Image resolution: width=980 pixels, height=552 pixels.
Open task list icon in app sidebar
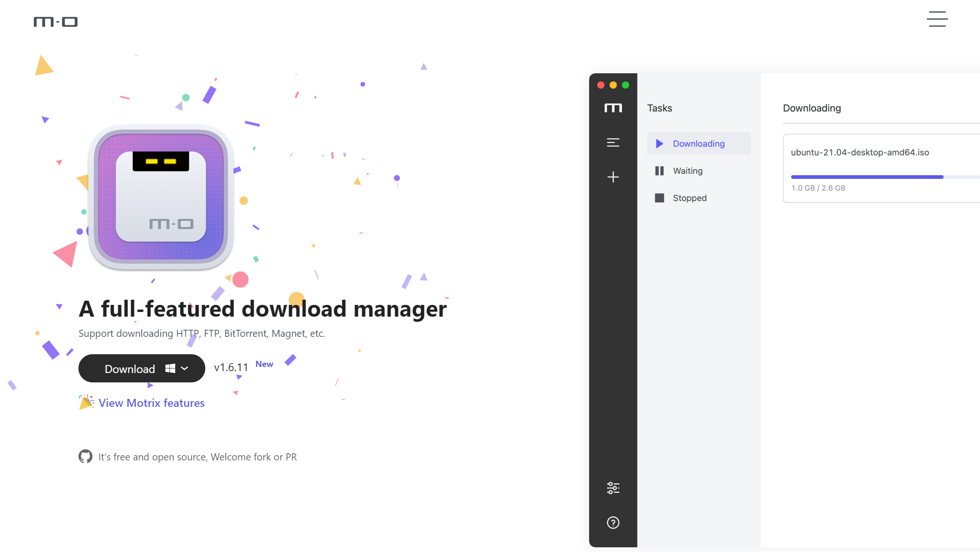click(613, 142)
